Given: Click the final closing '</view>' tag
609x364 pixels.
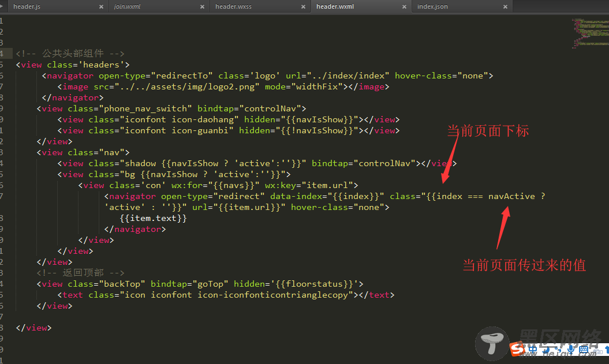Looking at the screenshot, I should 34,328.
